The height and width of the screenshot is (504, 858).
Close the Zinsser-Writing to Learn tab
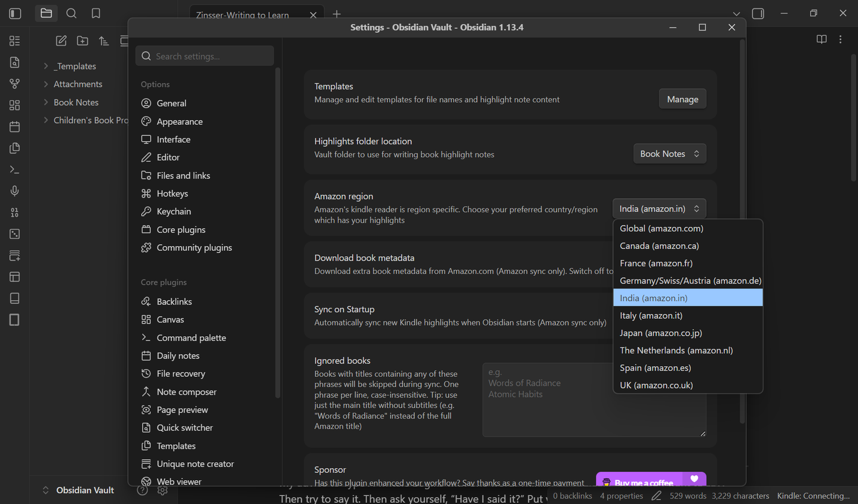click(313, 15)
